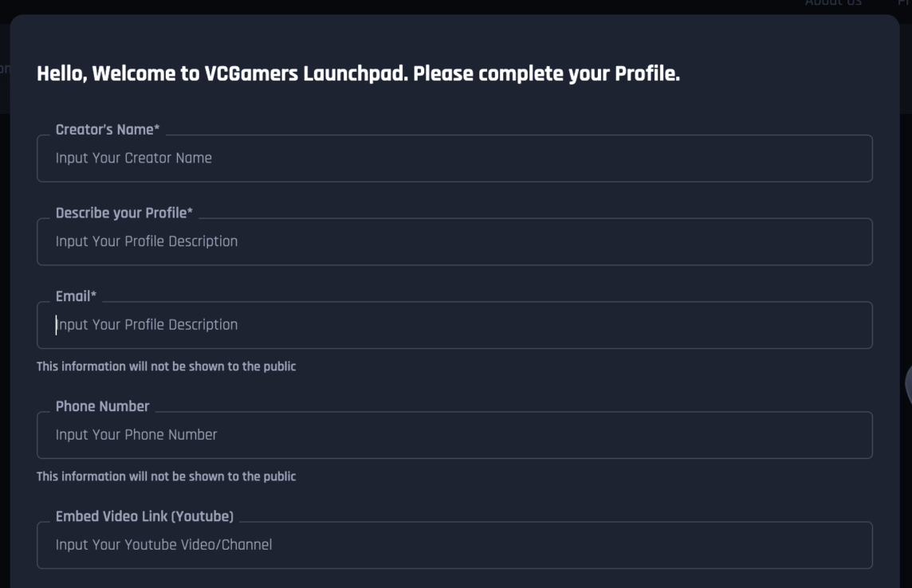The height and width of the screenshot is (588, 912).
Task: Select the Phone Number input field
Action: pos(454,434)
